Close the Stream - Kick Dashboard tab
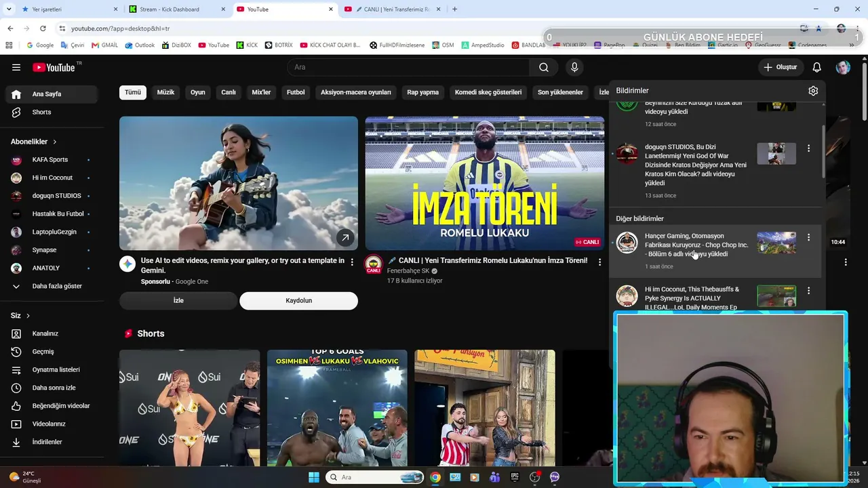Screen dimensions: 868x488 click(223, 9)
